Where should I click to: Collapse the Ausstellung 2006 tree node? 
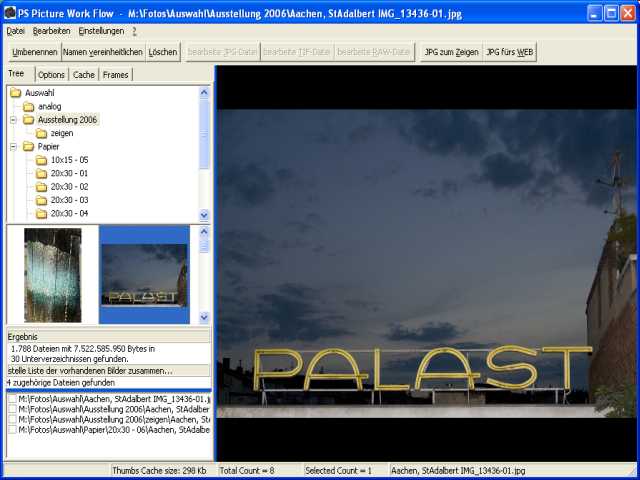[x=13, y=120]
